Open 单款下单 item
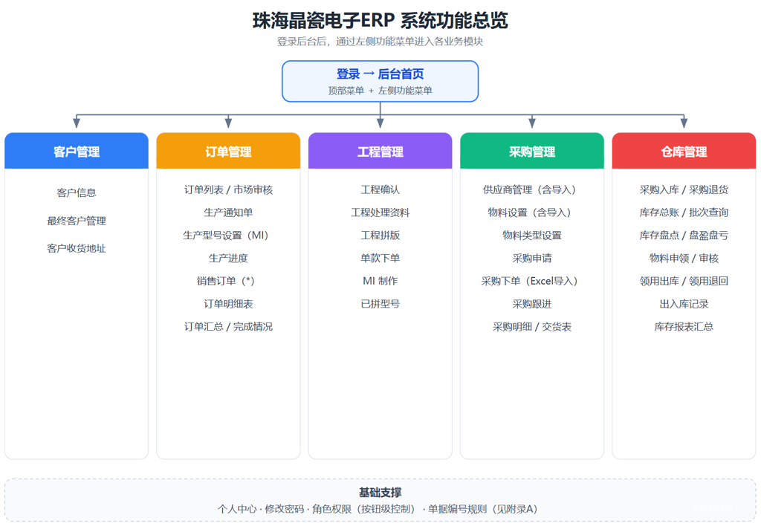This screenshot has height=532, width=761. tap(380, 259)
